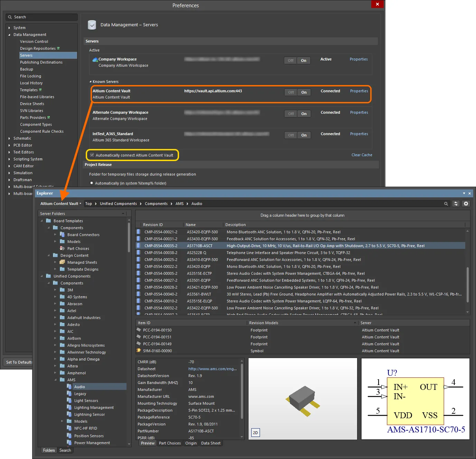Switch to the Folders tab

49,450
